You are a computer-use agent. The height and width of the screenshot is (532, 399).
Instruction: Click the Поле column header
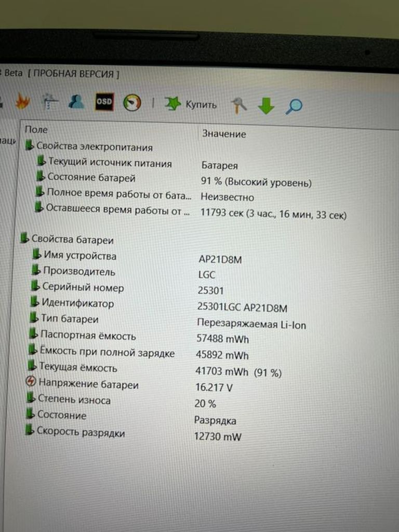36,129
